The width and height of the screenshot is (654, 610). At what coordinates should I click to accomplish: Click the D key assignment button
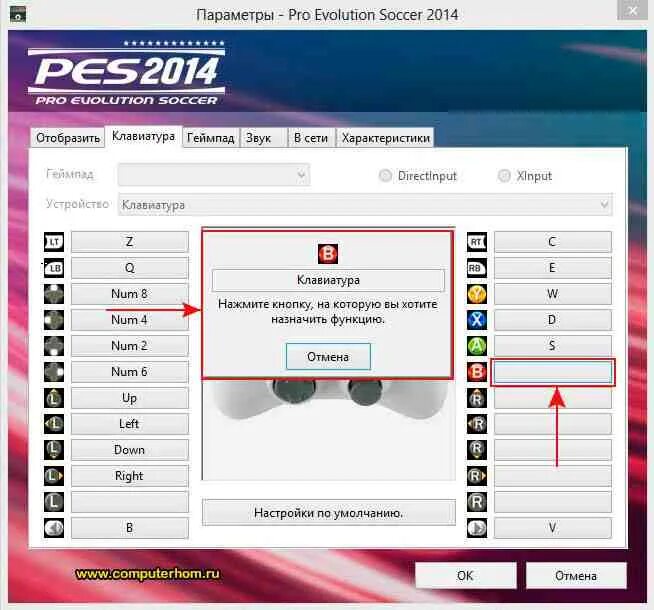point(553,320)
